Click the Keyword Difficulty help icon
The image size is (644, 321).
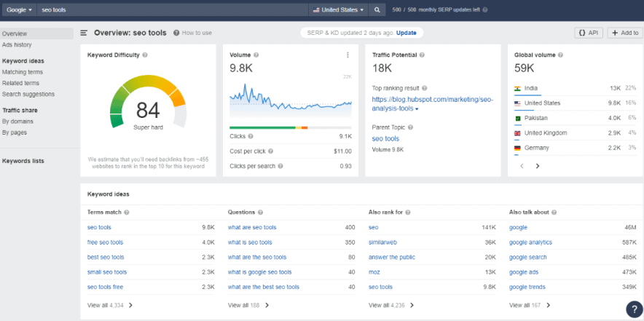(145, 55)
